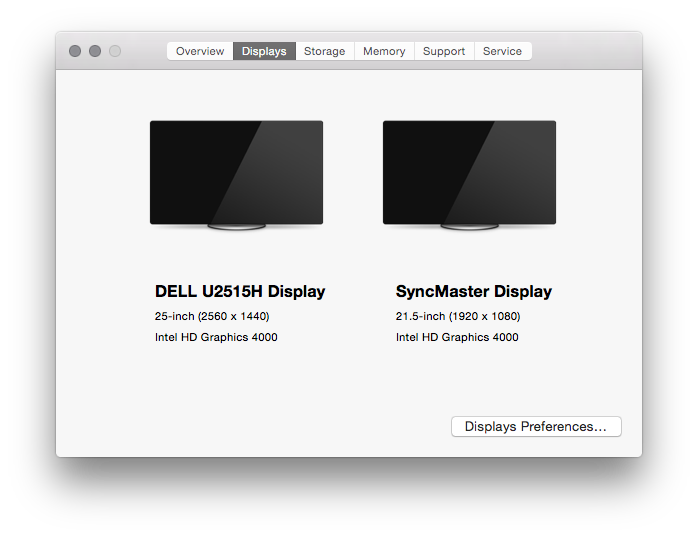
Task: Click the SyncMaster monitor image
Action: click(469, 175)
